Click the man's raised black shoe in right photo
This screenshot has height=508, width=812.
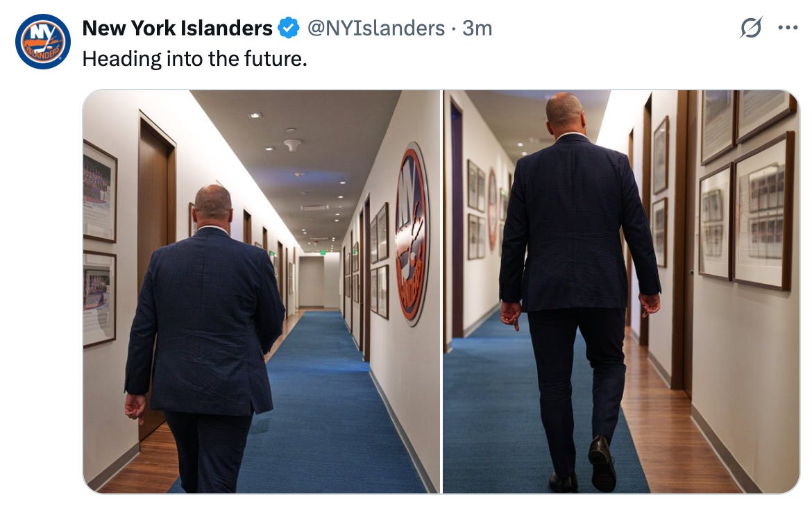602,462
